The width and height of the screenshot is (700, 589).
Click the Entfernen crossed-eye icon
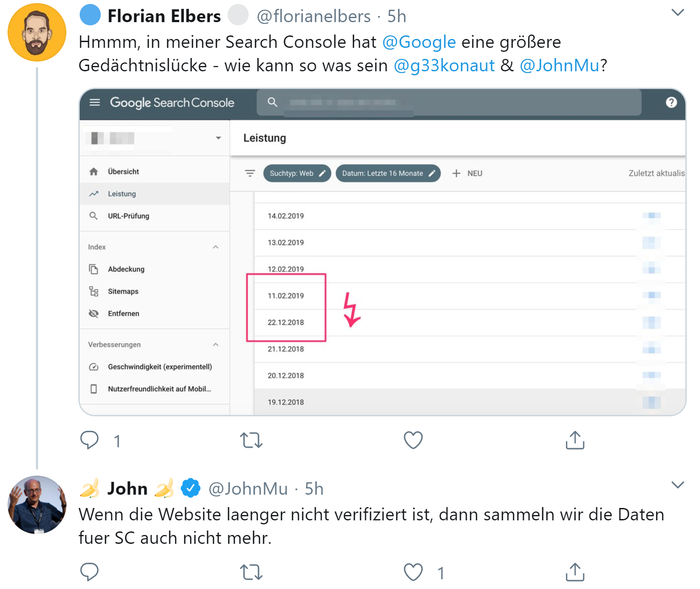coord(93,313)
